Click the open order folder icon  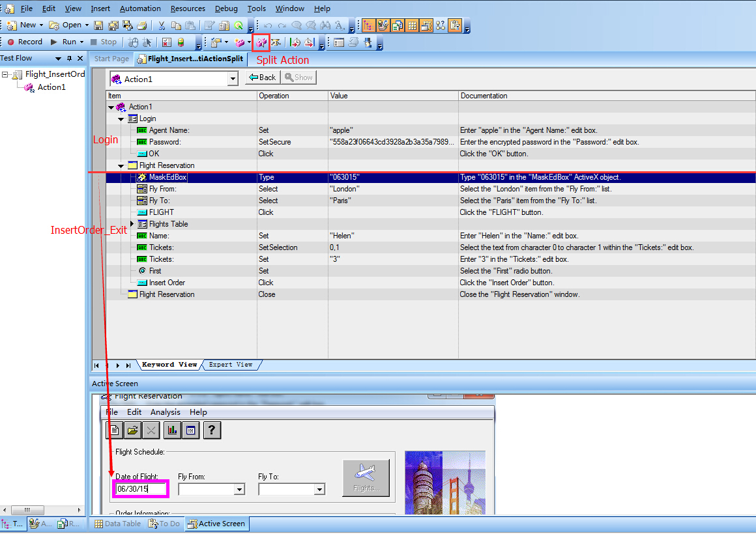click(132, 430)
